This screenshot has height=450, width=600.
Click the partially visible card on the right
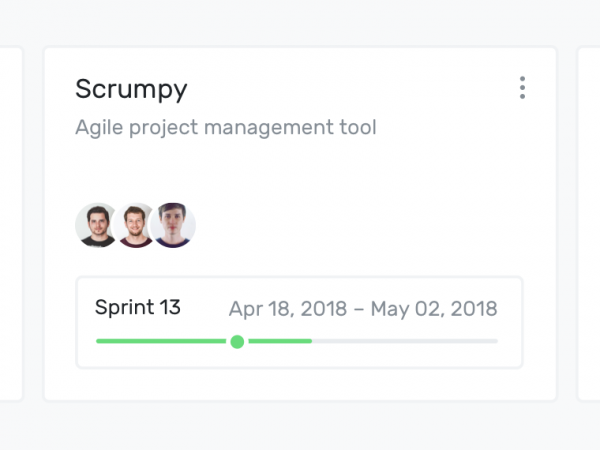point(589,224)
